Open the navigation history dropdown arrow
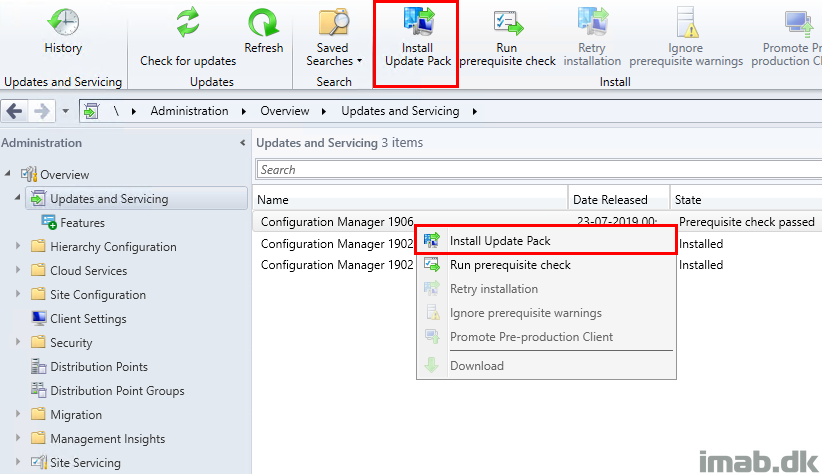Image resolution: width=822 pixels, height=474 pixels. (66, 111)
